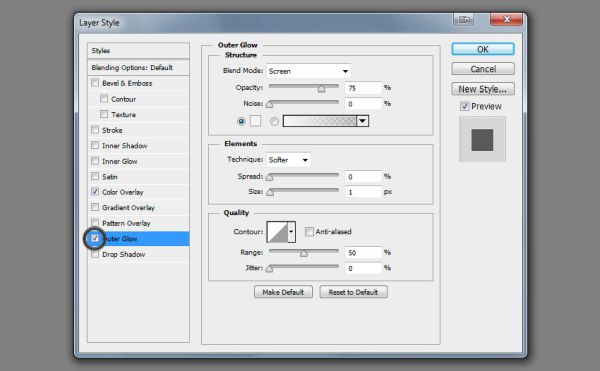Click the Size value input field
Viewport: 600px width, 371px height.
[x=363, y=192]
